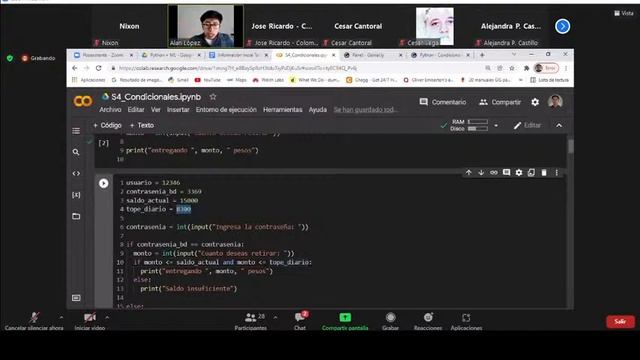This screenshot has height=360, width=640.
Task: Open the Colab table of contents panel
Action: coord(76,131)
